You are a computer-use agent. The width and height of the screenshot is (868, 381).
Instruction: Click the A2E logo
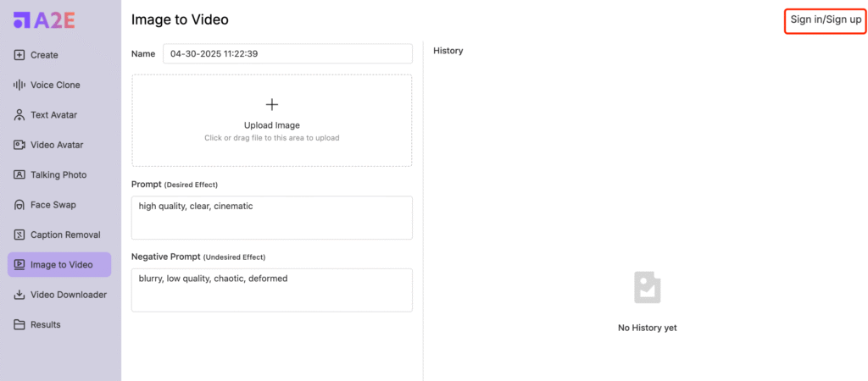click(44, 20)
